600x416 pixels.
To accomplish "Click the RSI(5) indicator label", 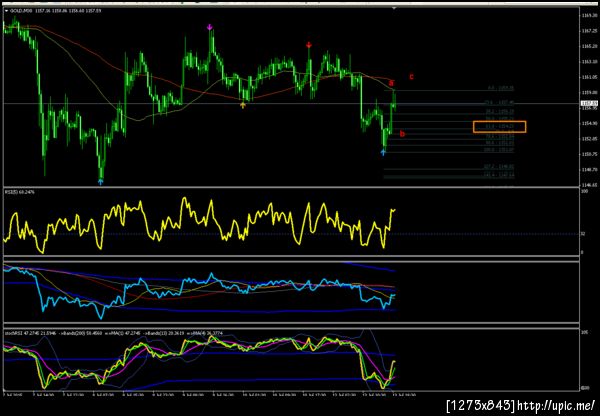I will click(20, 192).
